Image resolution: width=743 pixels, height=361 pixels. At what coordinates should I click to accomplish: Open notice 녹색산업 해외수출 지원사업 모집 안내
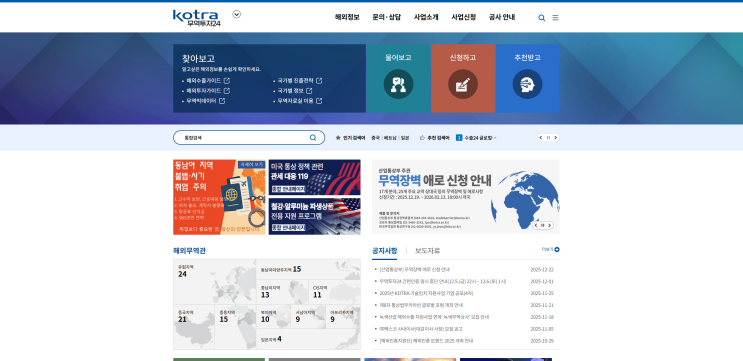tap(434, 317)
